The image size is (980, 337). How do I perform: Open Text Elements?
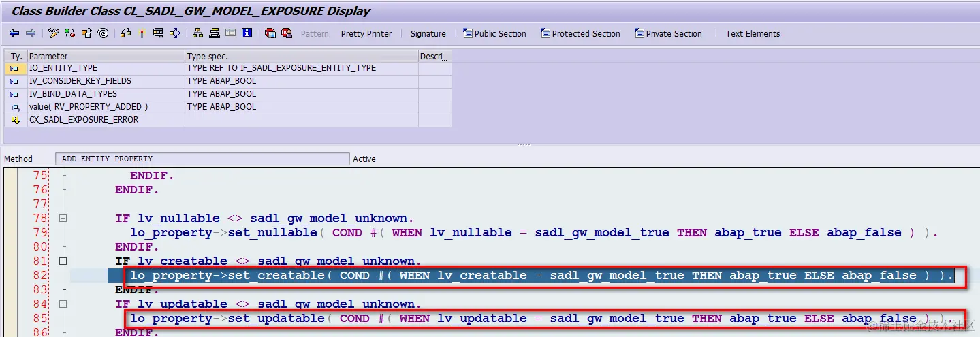coord(753,33)
